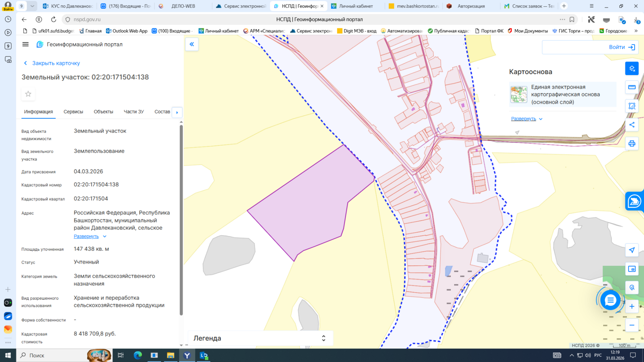Open the hamburger main menu
The image size is (644, 362).
coord(26,44)
